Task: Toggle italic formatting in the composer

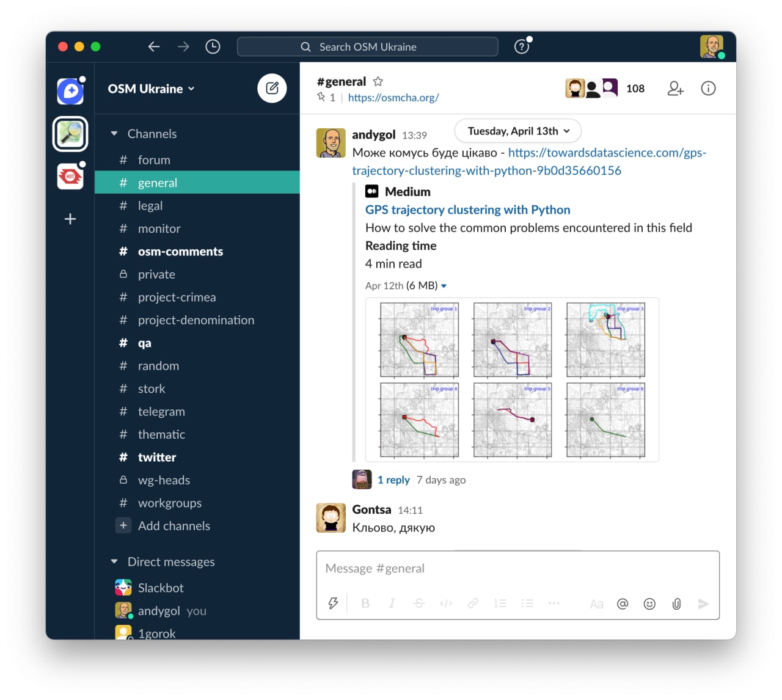Action: point(392,603)
